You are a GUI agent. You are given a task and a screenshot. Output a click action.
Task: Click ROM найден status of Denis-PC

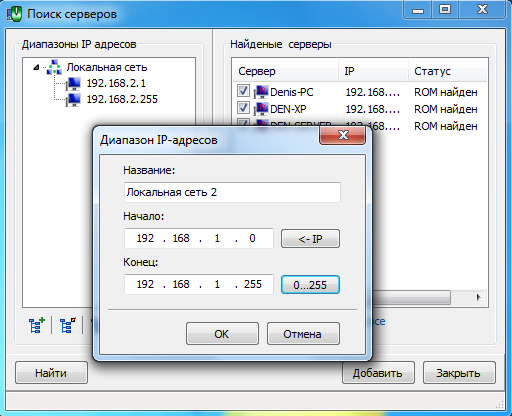click(x=446, y=92)
